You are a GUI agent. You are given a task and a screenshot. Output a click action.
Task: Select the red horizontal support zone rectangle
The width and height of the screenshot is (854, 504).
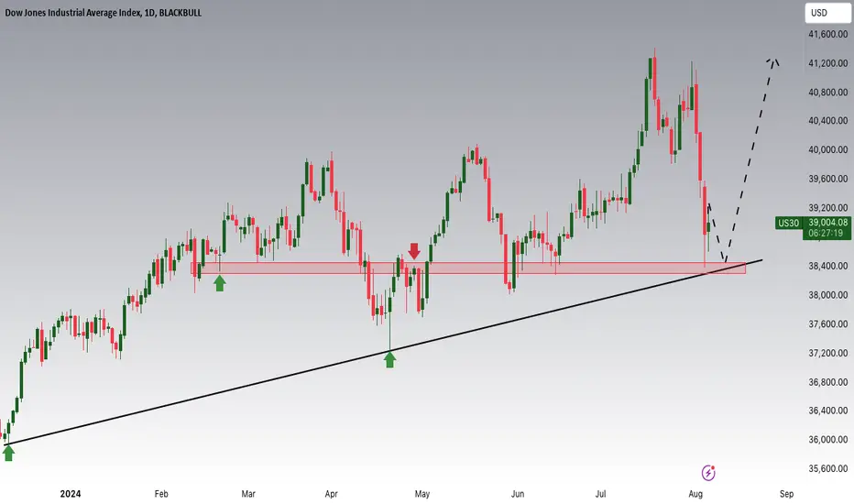(x=468, y=268)
